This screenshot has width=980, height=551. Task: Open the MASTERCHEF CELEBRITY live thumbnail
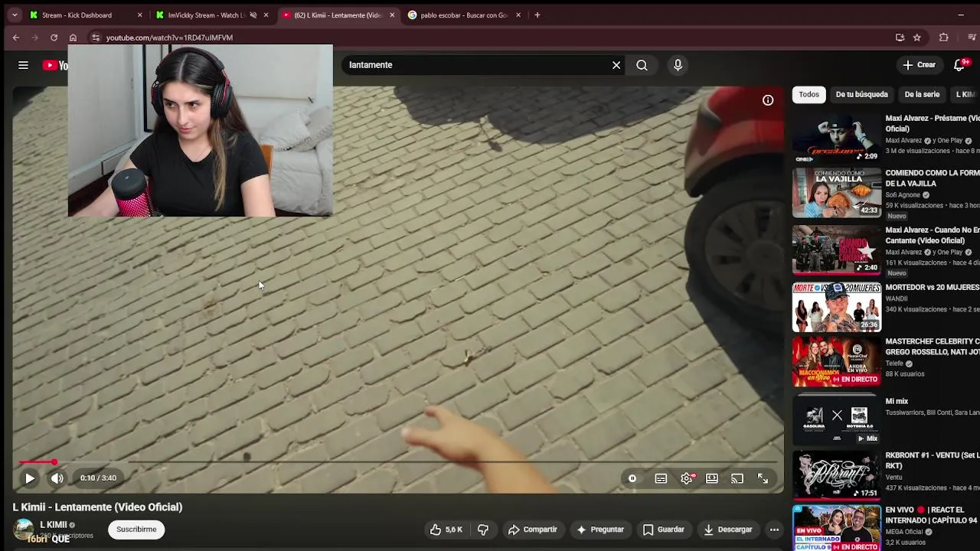837,361
